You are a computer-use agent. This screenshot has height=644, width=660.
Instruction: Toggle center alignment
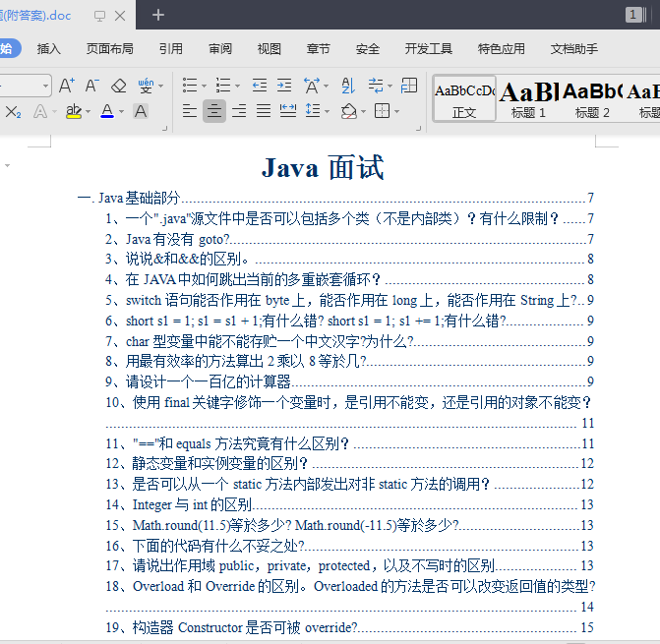pyautogui.click(x=214, y=111)
